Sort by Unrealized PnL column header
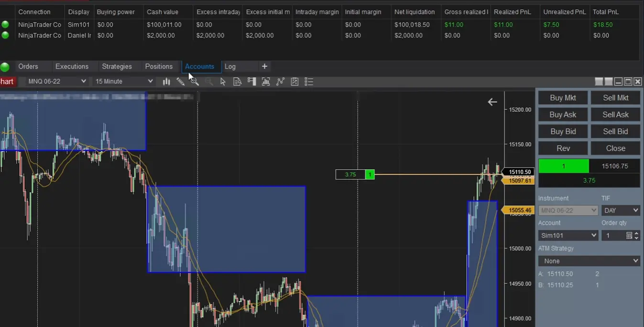The height and width of the screenshot is (327, 644). (565, 12)
